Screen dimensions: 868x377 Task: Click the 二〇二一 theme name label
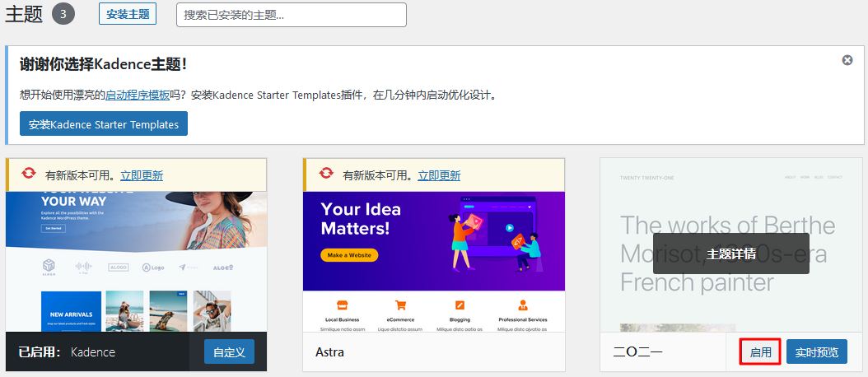point(638,352)
